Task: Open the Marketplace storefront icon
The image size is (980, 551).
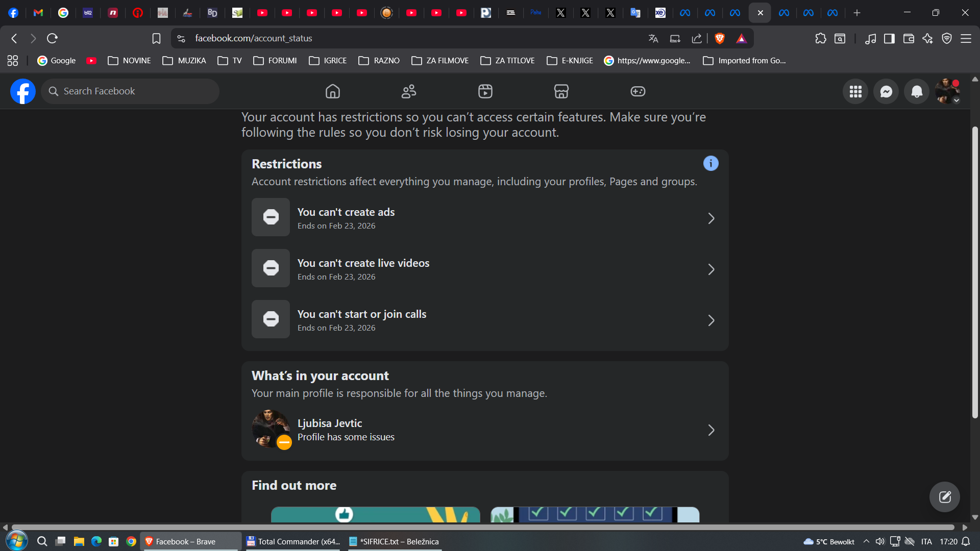Action: 561,91
